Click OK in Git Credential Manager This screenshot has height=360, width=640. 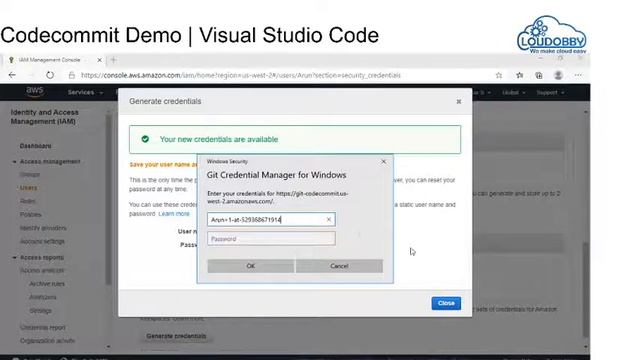pyautogui.click(x=251, y=266)
